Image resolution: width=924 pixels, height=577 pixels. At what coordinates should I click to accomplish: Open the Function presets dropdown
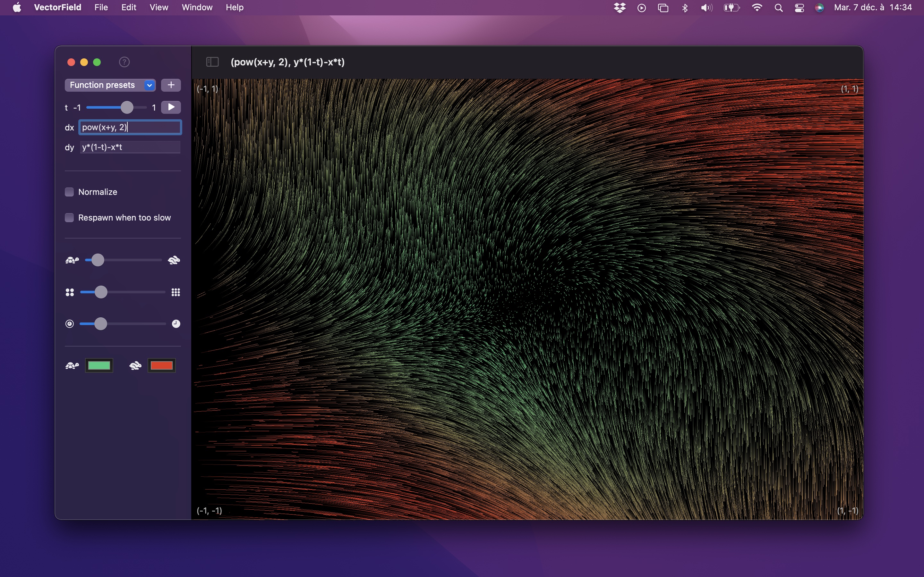click(x=110, y=85)
